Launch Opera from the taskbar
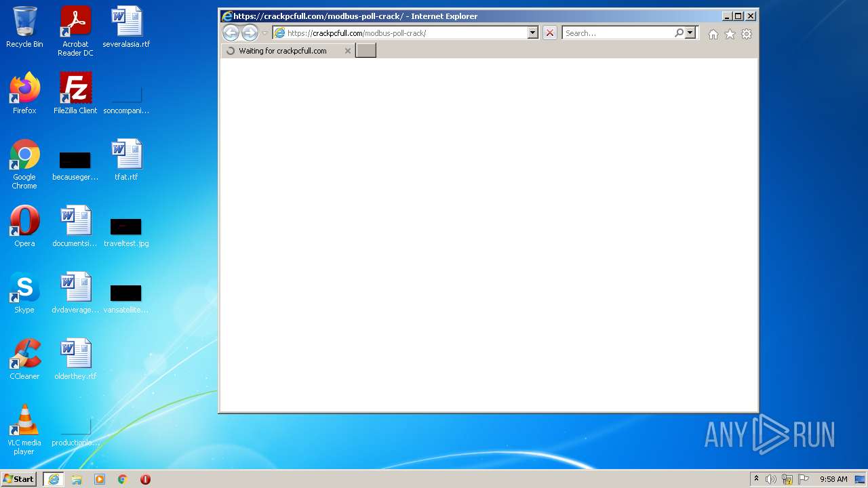The image size is (868, 488). click(145, 479)
